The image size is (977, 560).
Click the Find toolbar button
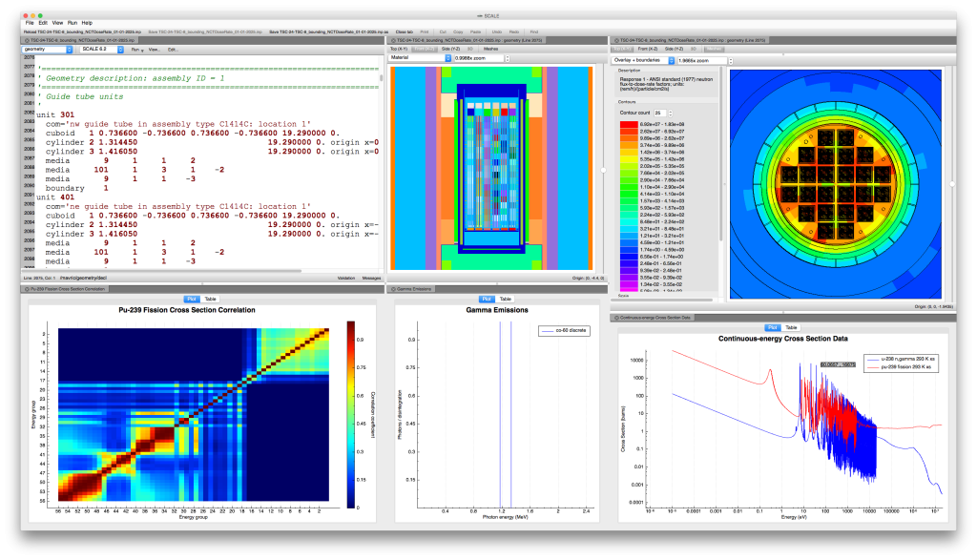[534, 31]
